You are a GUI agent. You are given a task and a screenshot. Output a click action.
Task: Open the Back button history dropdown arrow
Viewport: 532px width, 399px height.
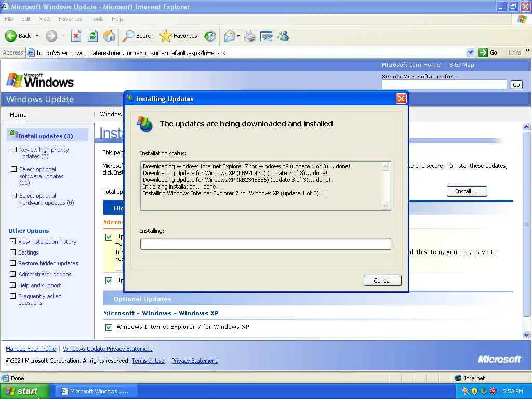pos(37,36)
